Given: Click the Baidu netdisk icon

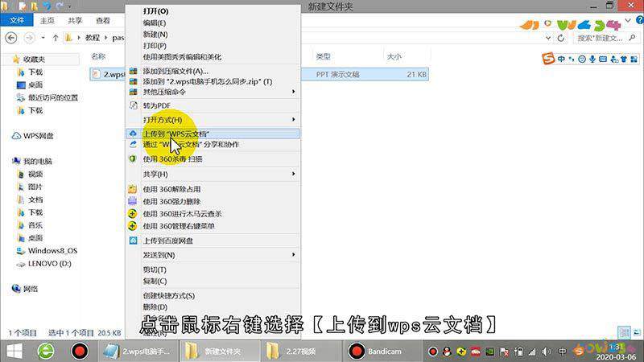Looking at the screenshot, I should coord(133,241).
